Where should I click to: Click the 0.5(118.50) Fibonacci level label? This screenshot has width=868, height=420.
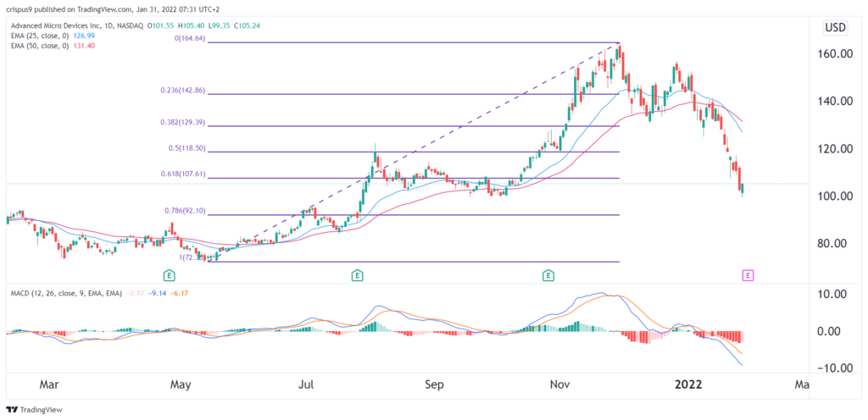189,147
